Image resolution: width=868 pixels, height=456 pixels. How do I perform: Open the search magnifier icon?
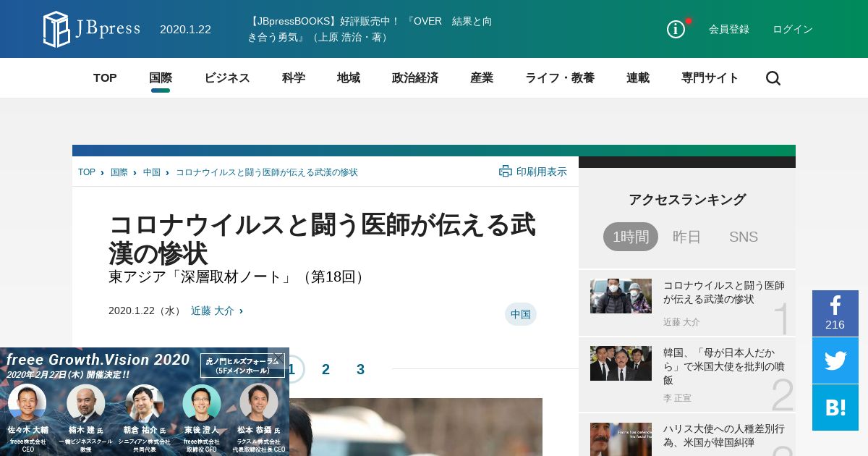coord(773,78)
